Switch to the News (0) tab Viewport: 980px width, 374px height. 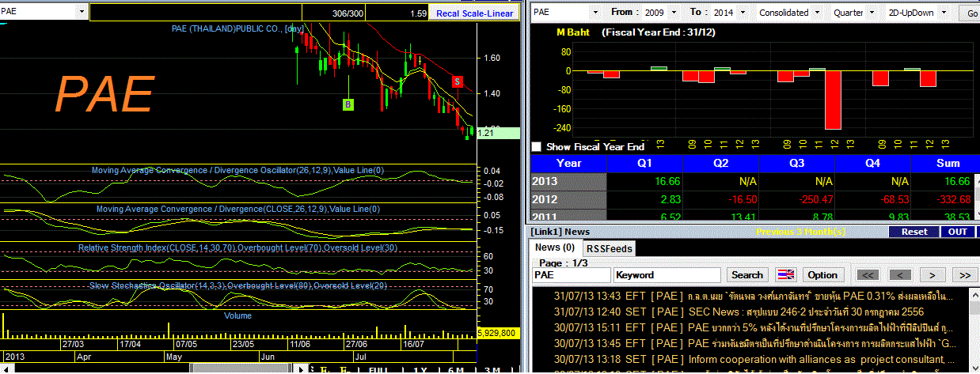[555, 247]
